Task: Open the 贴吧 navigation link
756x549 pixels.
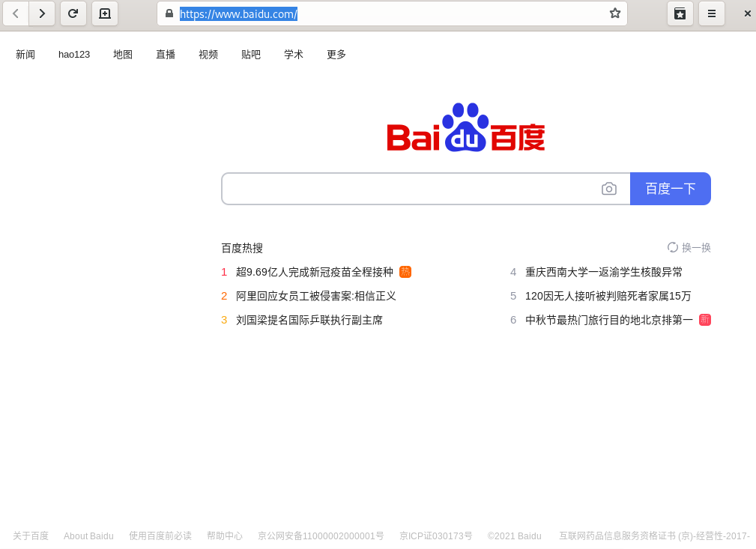Action: click(x=251, y=55)
